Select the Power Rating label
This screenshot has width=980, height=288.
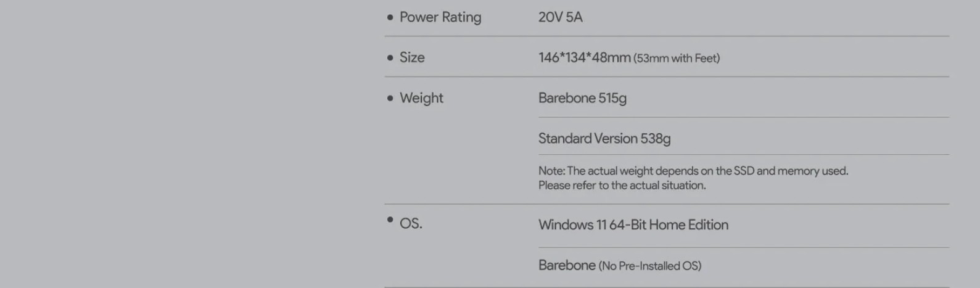click(440, 17)
